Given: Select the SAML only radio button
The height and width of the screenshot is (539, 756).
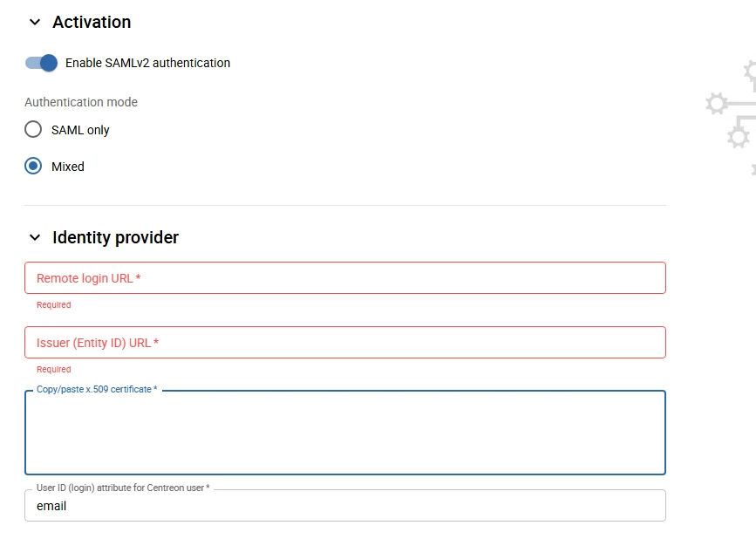Looking at the screenshot, I should coord(33,129).
